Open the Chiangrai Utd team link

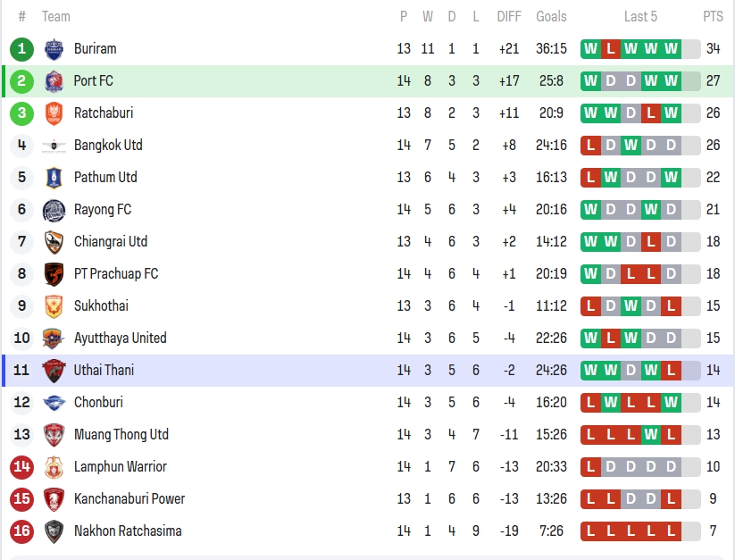(x=111, y=242)
